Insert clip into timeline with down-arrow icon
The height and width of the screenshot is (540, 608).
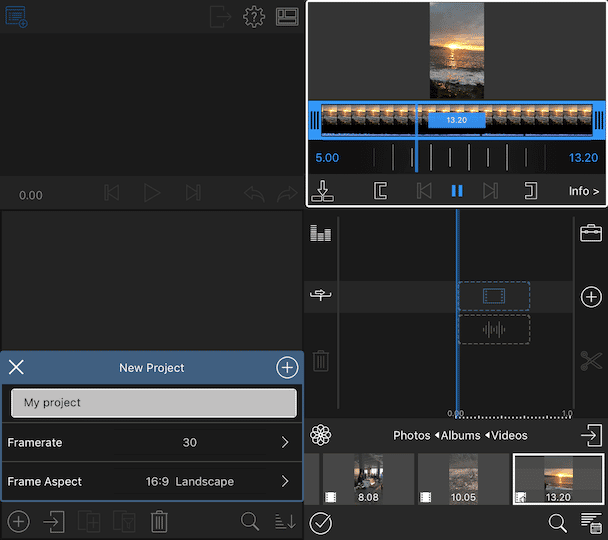coord(322,191)
